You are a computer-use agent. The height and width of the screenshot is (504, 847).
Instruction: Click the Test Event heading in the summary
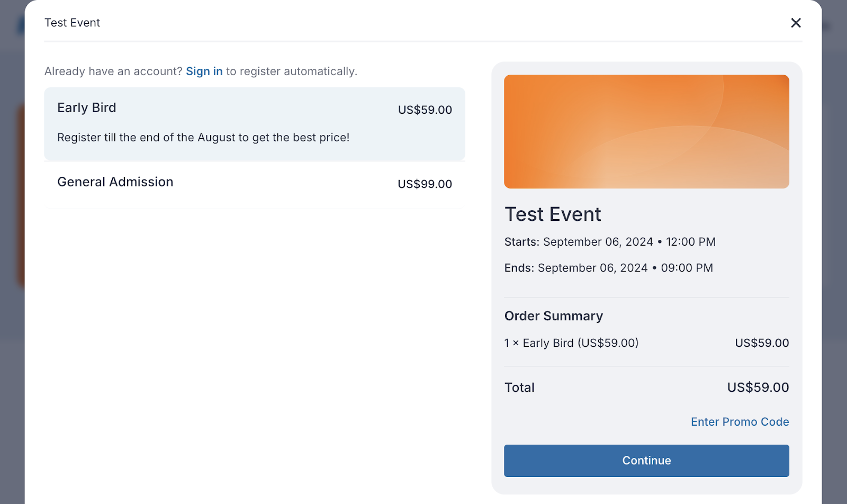553,214
